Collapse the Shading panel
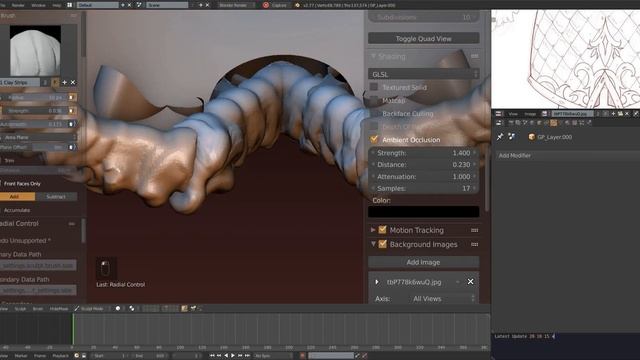The width and height of the screenshot is (640, 360). [373, 56]
